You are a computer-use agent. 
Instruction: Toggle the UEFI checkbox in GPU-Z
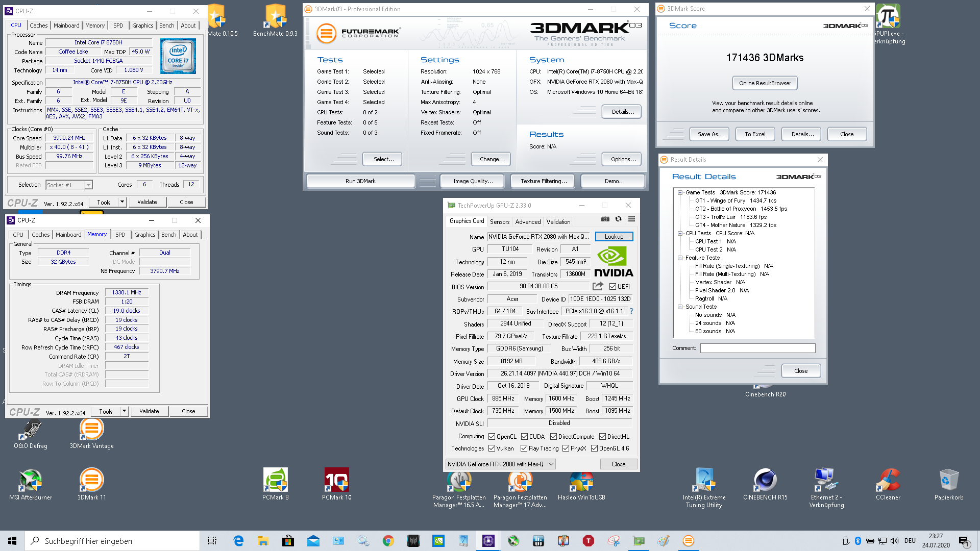pos(612,286)
